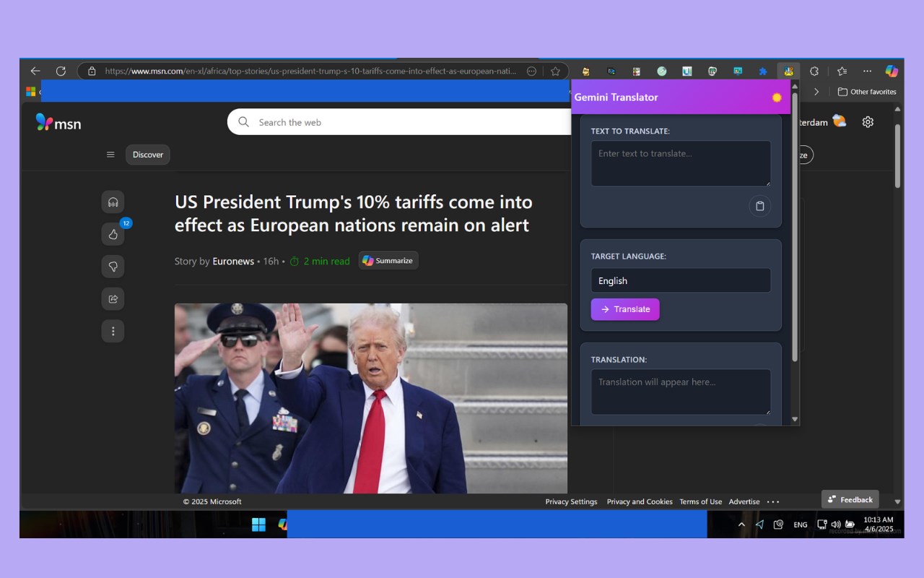Open Privacy and Cookies footer link

coord(640,501)
